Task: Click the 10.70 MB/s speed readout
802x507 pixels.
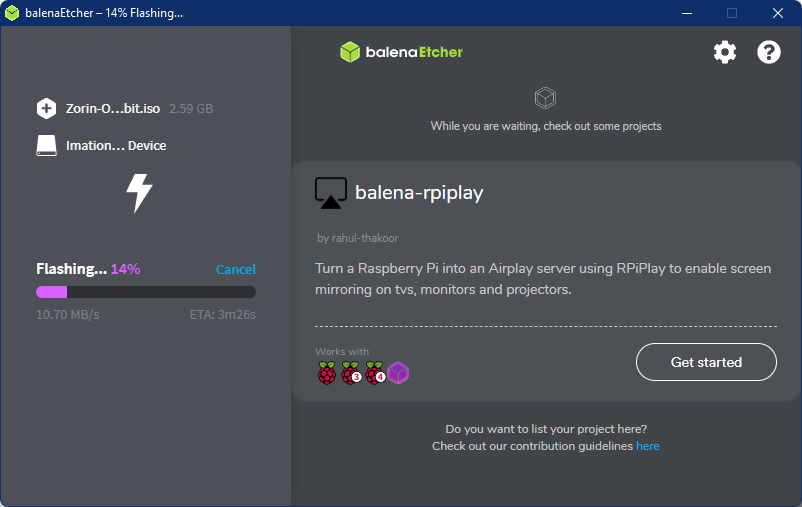Action: [68, 315]
